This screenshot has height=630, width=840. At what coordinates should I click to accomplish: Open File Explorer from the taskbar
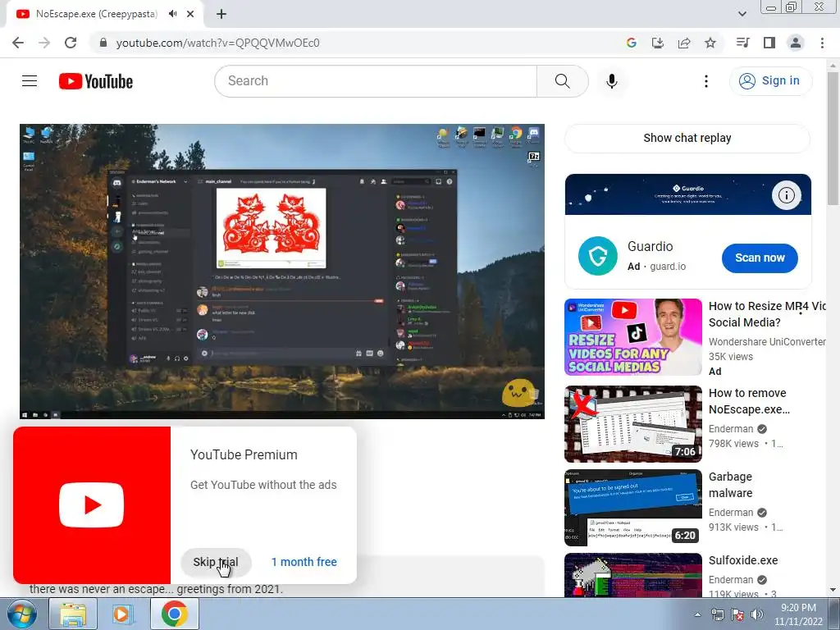pyautogui.click(x=73, y=614)
